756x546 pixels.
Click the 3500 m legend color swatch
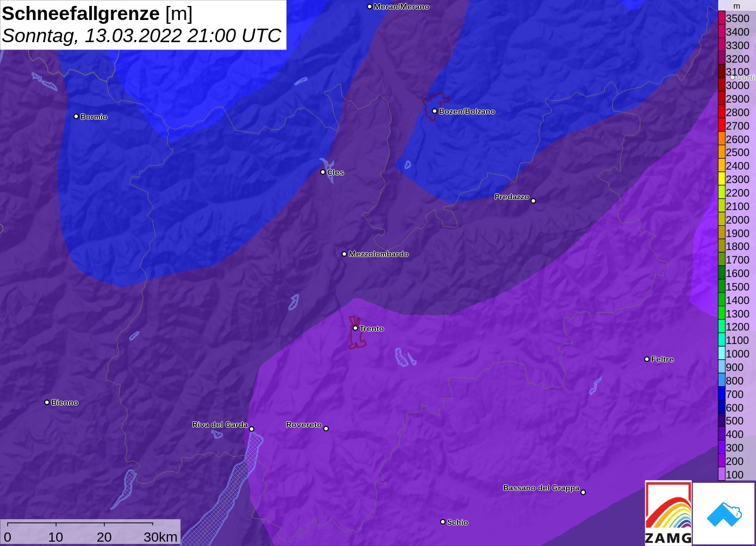(x=721, y=18)
